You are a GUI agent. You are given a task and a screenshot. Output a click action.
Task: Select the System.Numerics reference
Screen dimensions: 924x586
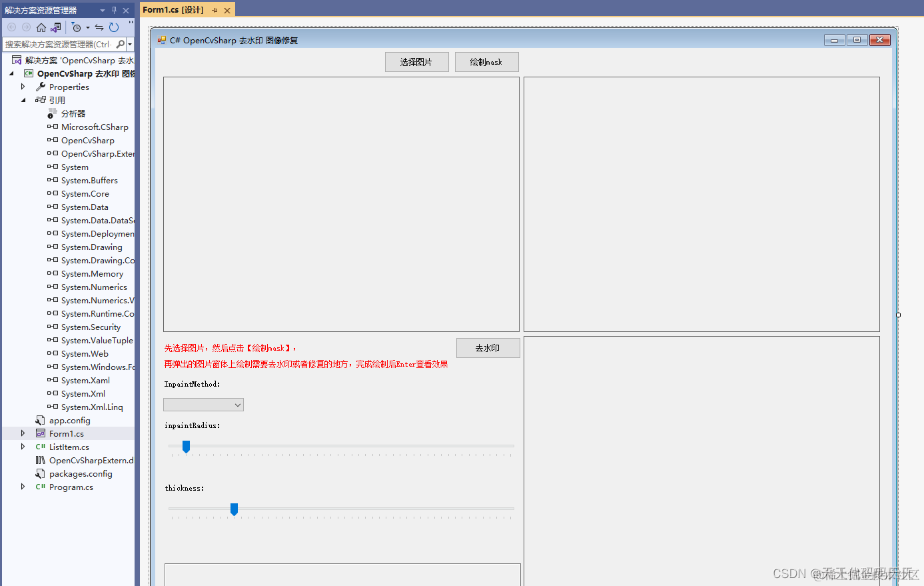pyautogui.click(x=94, y=287)
